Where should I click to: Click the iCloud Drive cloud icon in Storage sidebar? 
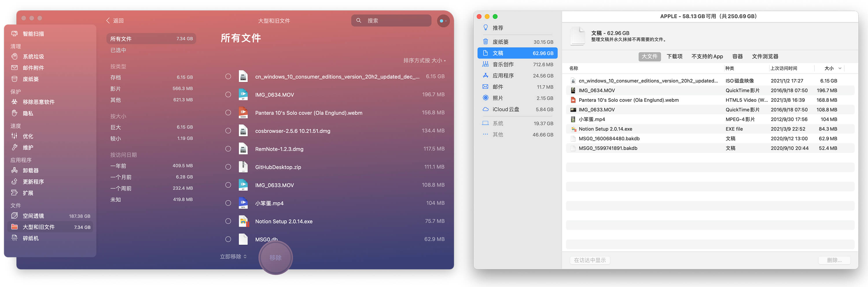tap(486, 109)
